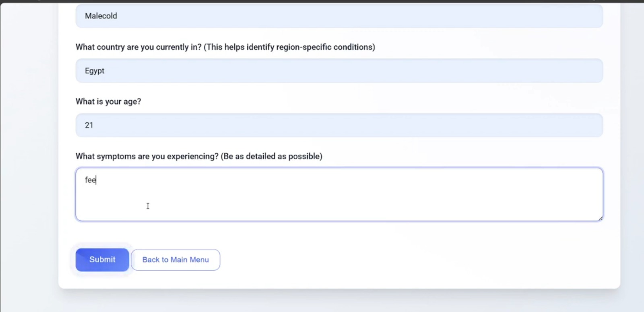Click the "Be as detailed as possible" hint

tap(271, 156)
